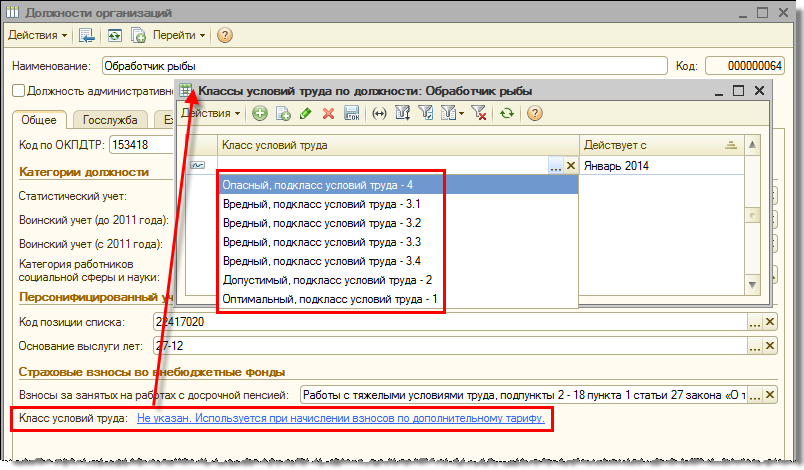Select Опасный, подкласс условий труда - 4
This screenshot has width=804, height=470.
398,185
